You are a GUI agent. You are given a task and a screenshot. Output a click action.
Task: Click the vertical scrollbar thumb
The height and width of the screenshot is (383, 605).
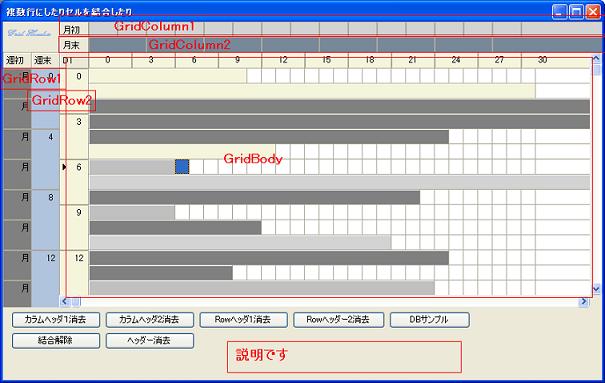coord(597,70)
